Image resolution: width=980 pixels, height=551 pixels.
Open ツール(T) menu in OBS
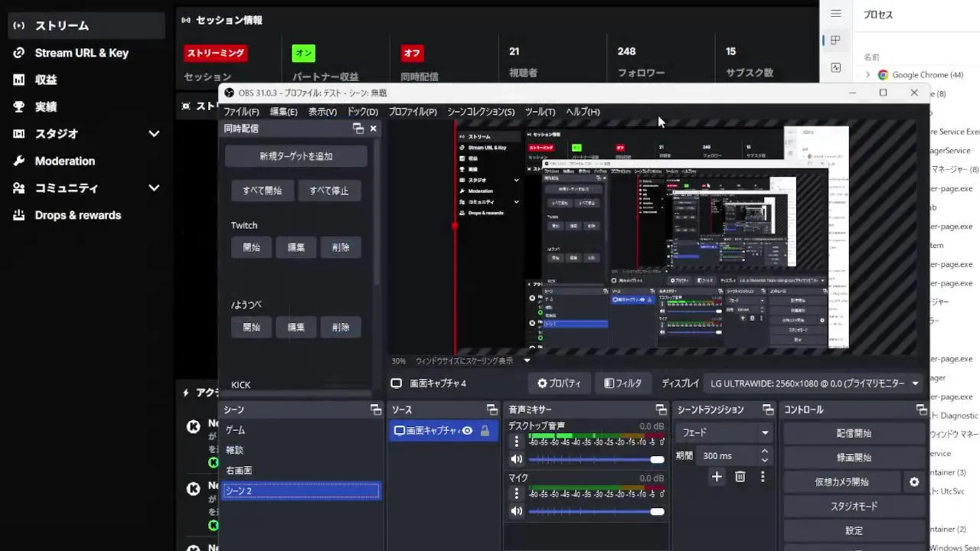coord(540,112)
